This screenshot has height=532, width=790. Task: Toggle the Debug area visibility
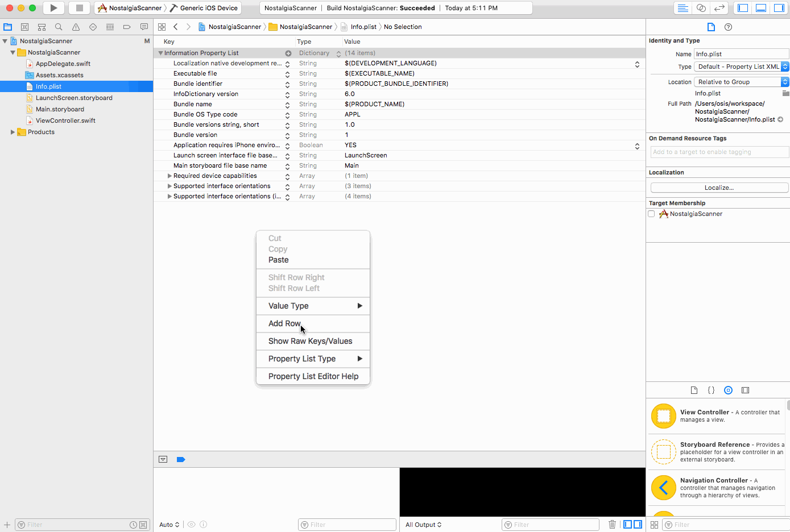[x=761, y=8]
